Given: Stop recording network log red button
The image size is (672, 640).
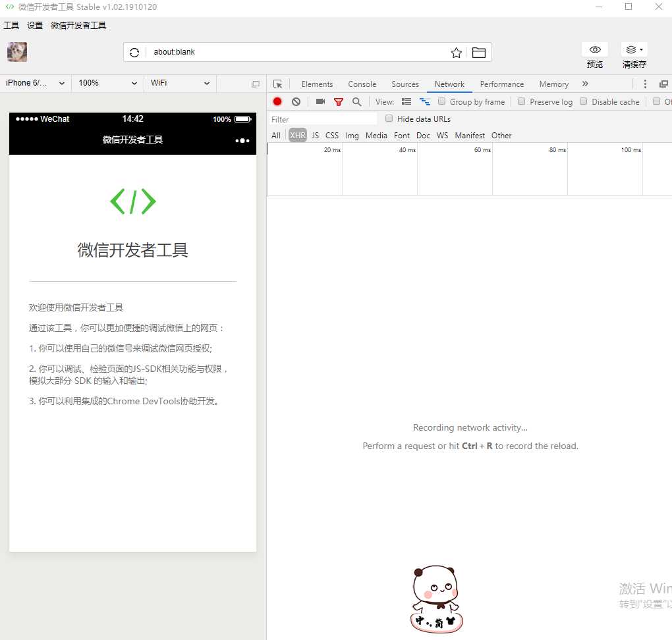Looking at the screenshot, I should tap(277, 101).
